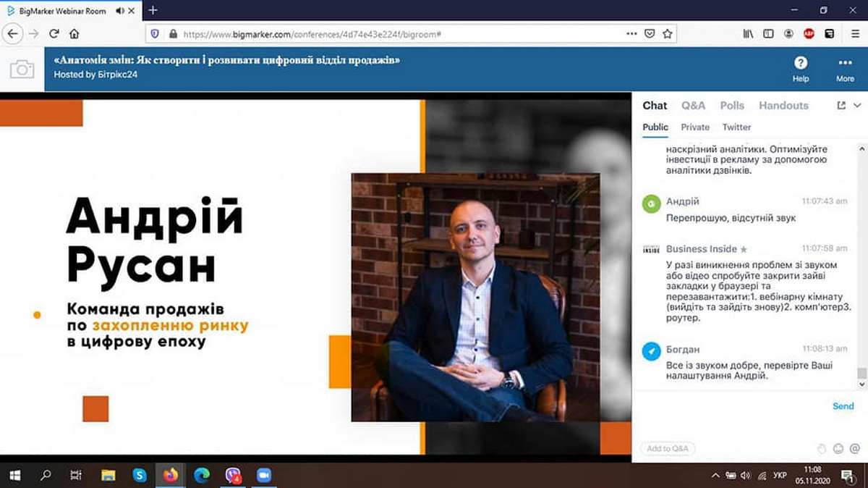This screenshot has height=488, width=868.
Task: Click the @ mention icon in chat
Action: [x=854, y=448]
